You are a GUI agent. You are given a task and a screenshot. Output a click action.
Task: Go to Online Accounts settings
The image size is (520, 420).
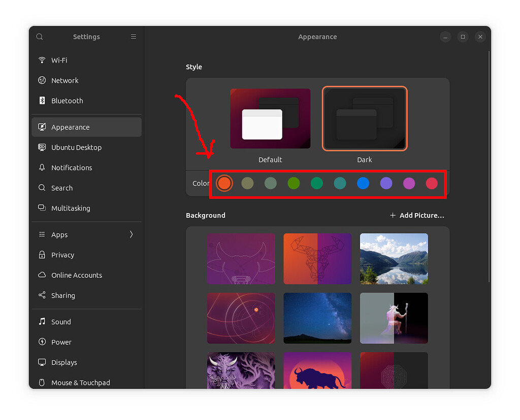pyautogui.click(x=42, y=275)
